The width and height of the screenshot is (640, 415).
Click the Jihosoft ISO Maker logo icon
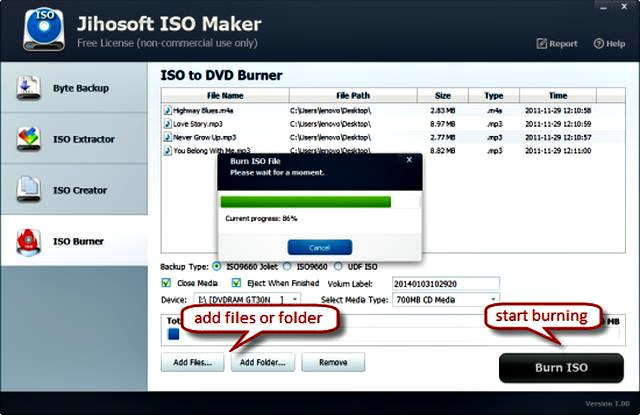coord(44,29)
